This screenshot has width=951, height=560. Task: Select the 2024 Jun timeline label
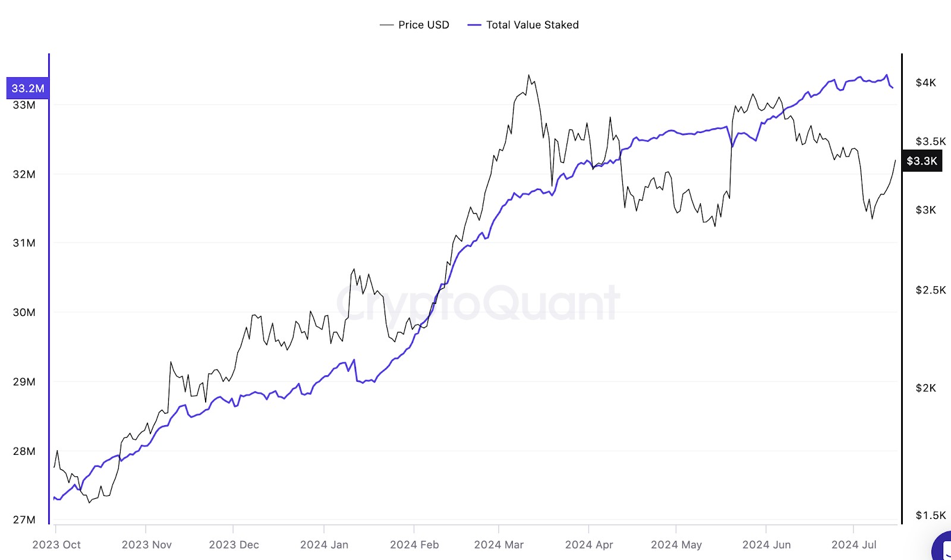pyautogui.click(x=766, y=545)
